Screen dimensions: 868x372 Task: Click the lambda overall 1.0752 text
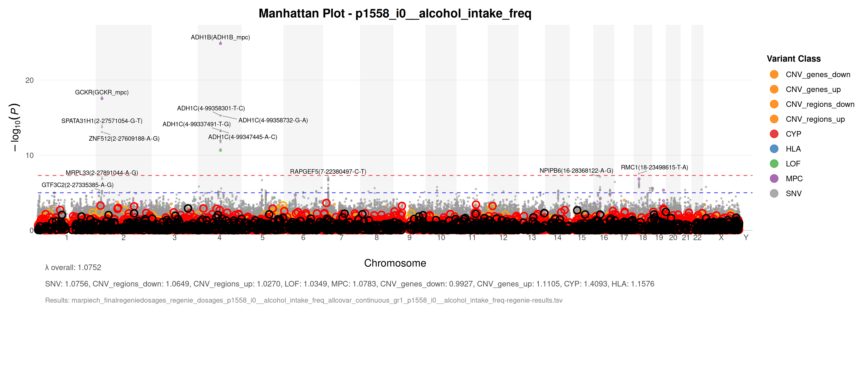tap(73, 268)
